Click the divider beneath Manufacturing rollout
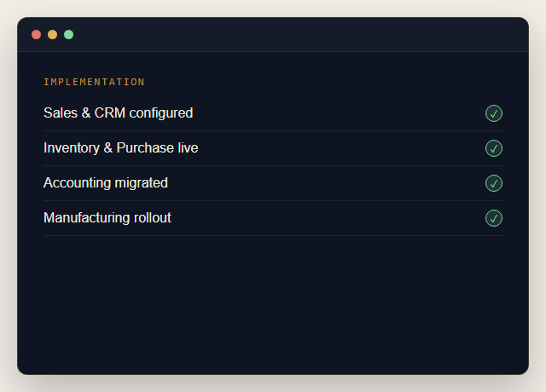Screen dimensions: 546x392 [x=273, y=235]
